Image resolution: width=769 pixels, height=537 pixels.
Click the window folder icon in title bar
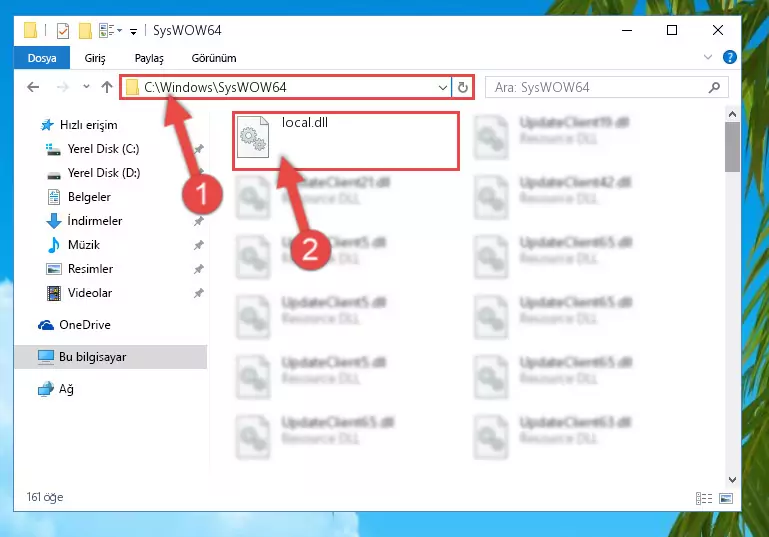tap(30, 30)
